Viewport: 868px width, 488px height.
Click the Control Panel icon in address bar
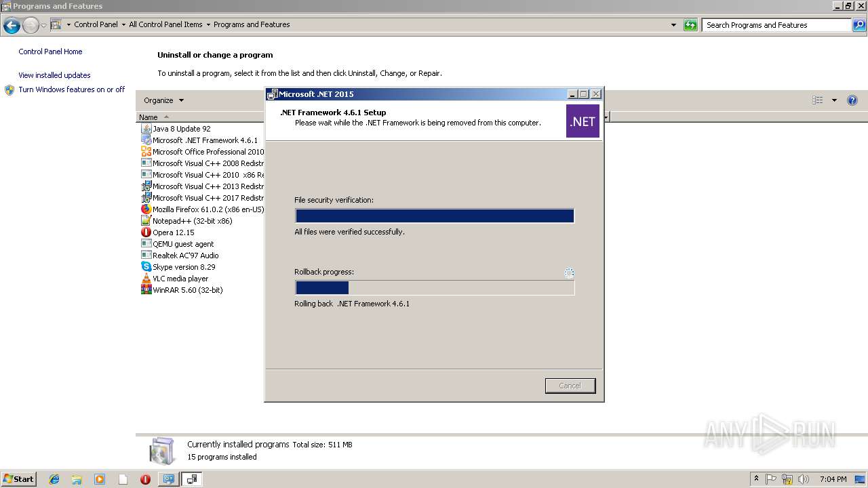pos(56,24)
